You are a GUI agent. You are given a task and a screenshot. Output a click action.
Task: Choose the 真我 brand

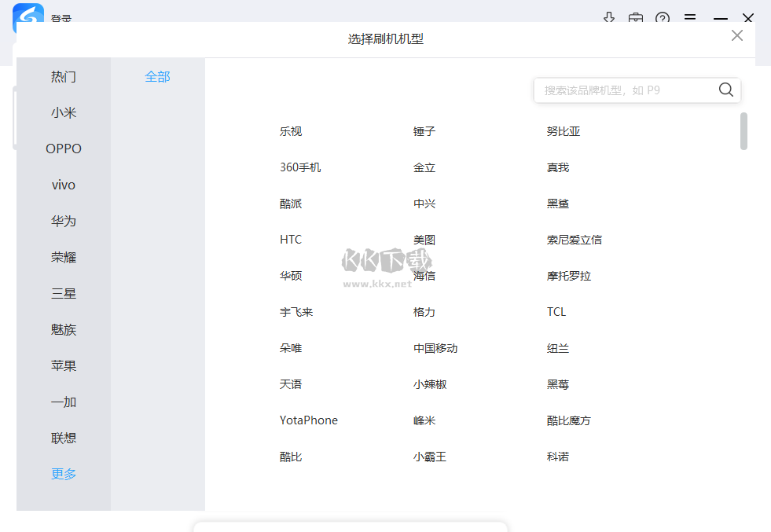click(557, 167)
